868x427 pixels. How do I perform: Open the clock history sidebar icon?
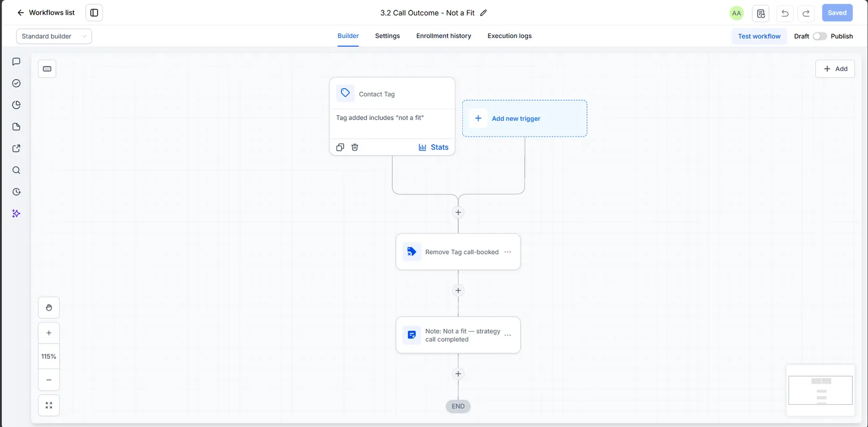coord(16,192)
